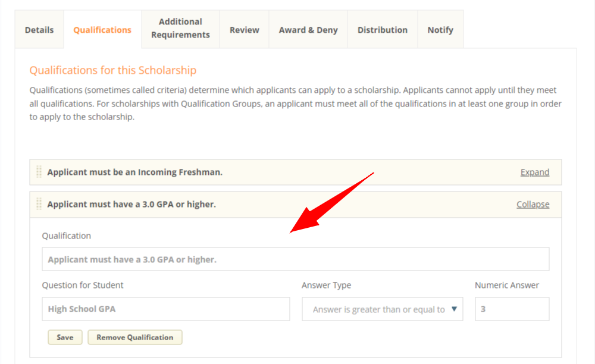This screenshot has height=364, width=595.
Task: Switch to the Notify tab
Action: pos(440,29)
